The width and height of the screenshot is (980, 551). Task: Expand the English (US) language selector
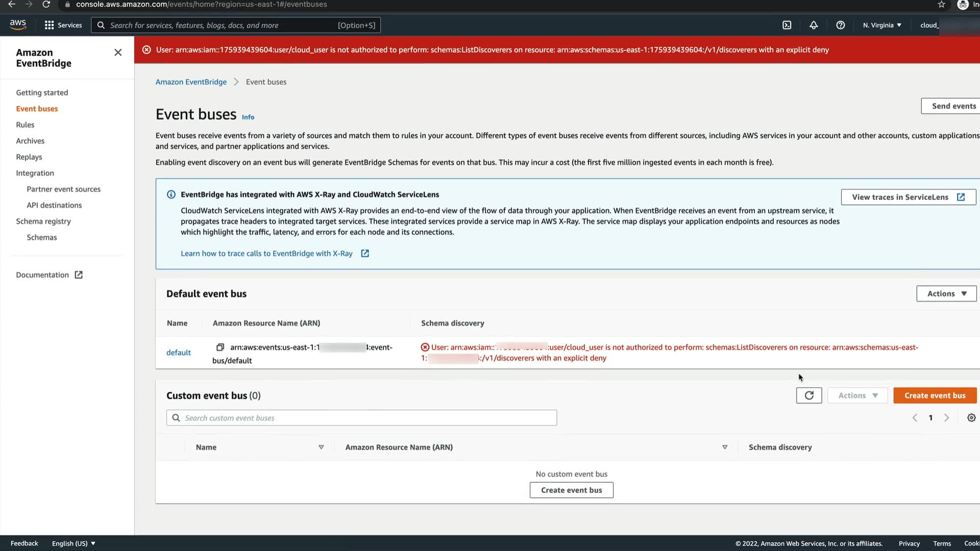coord(73,543)
